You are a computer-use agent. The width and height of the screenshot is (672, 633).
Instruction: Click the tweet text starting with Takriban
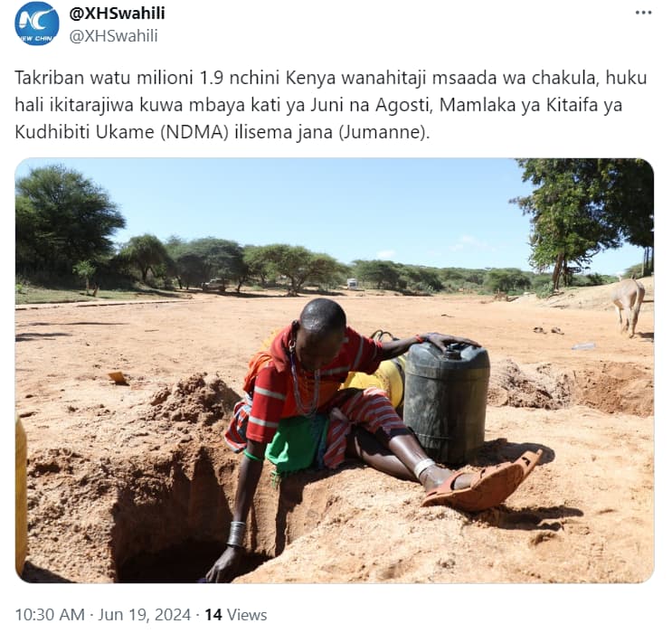tap(331, 105)
